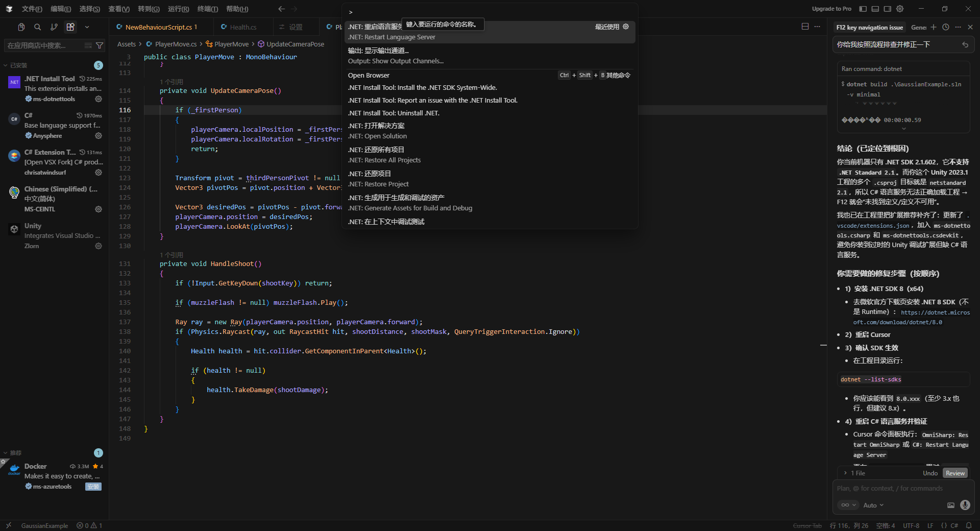980x531 pixels.
Task: Open the Search view icon
Action: (x=37, y=27)
